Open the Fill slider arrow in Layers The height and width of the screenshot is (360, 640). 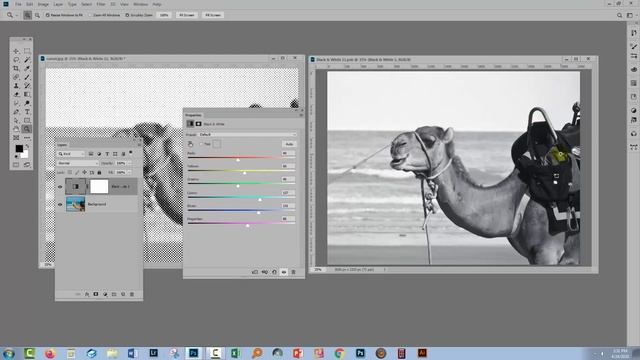tap(130, 173)
